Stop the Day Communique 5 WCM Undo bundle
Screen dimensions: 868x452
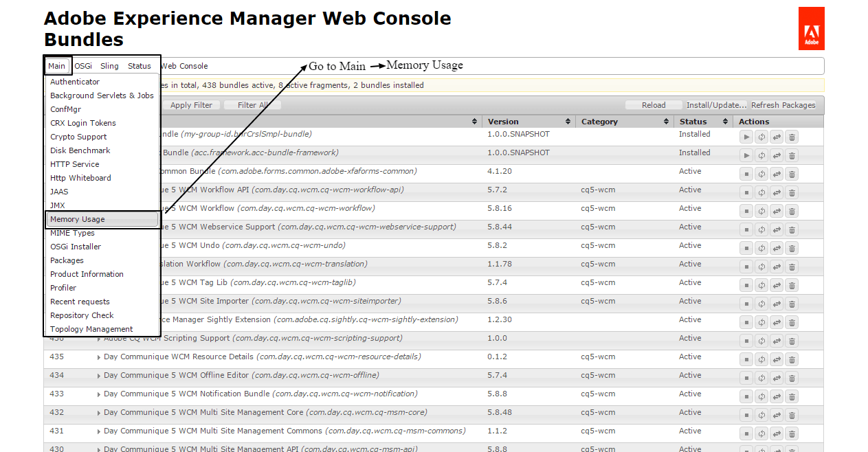tap(746, 245)
